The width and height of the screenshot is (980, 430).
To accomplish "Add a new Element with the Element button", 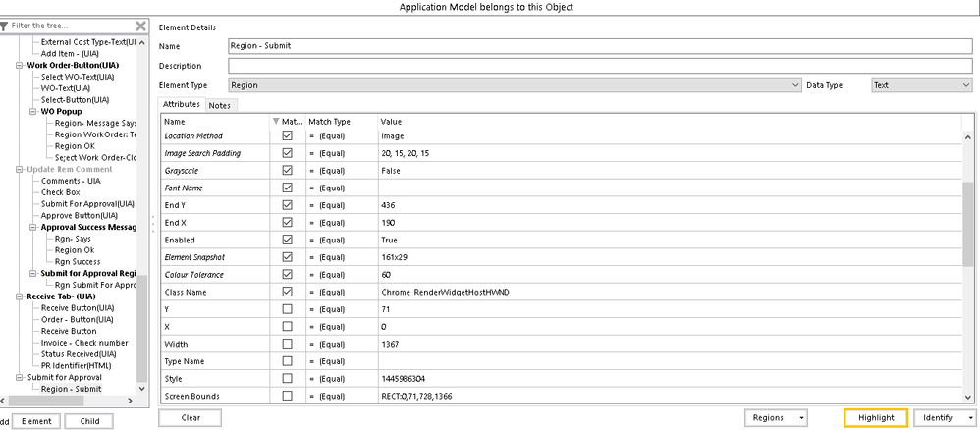I will (36, 421).
